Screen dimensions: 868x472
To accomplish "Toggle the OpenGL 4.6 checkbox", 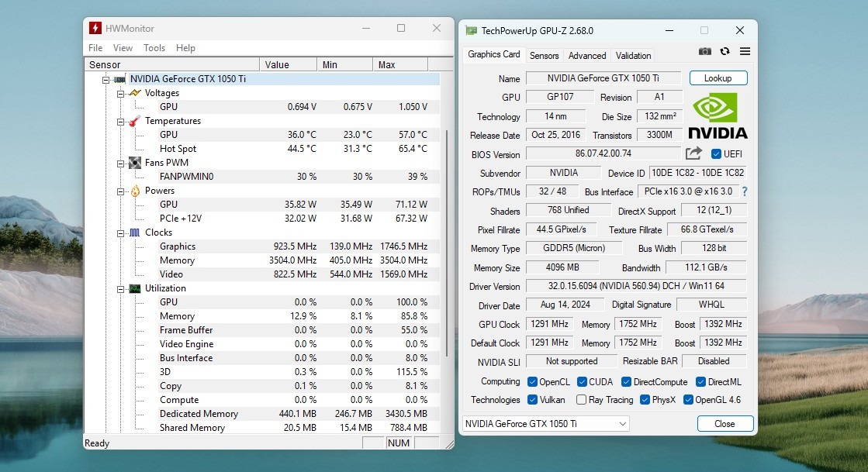I will (x=688, y=399).
